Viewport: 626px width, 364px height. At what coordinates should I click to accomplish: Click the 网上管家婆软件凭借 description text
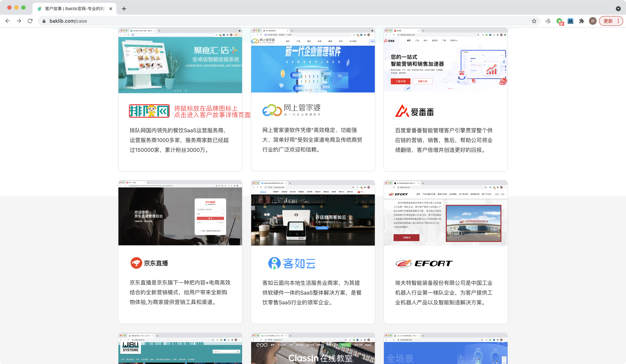tap(312, 140)
